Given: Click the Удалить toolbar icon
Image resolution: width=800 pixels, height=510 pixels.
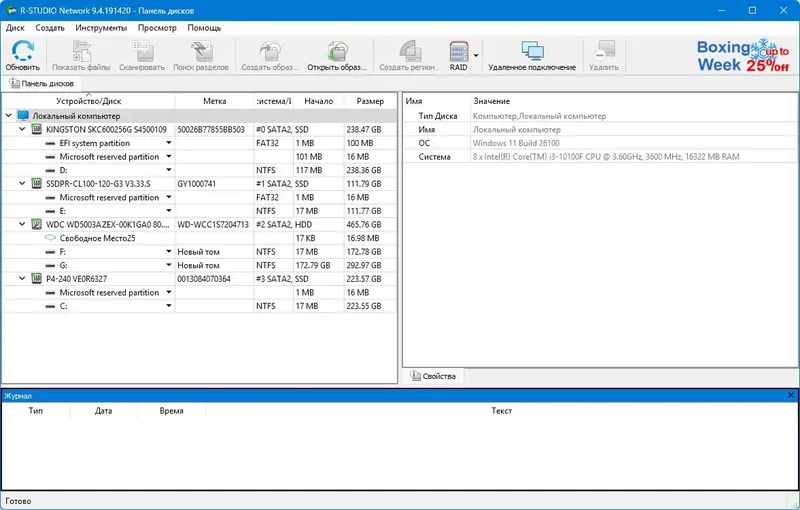Looking at the screenshot, I should (x=604, y=52).
